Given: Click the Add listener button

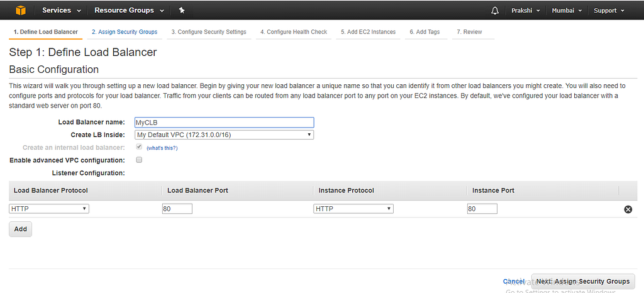Looking at the screenshot, I should pos(21,229).
